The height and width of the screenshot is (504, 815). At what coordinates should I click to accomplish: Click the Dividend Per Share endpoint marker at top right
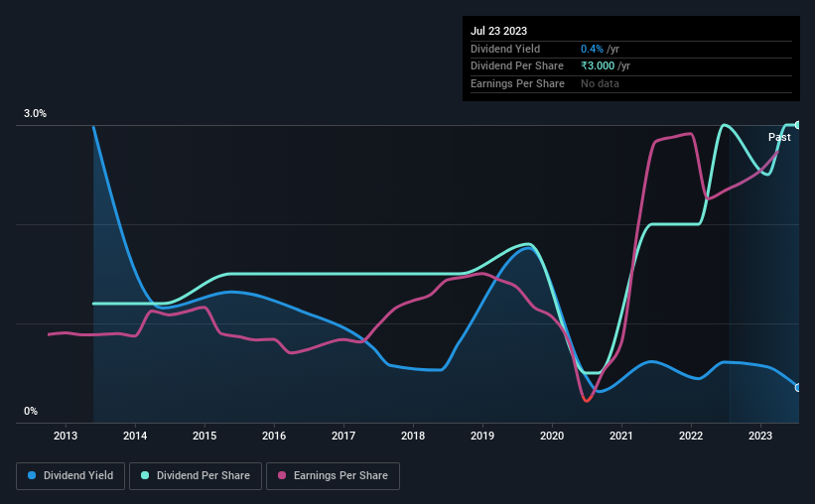[x=798, y=125]
